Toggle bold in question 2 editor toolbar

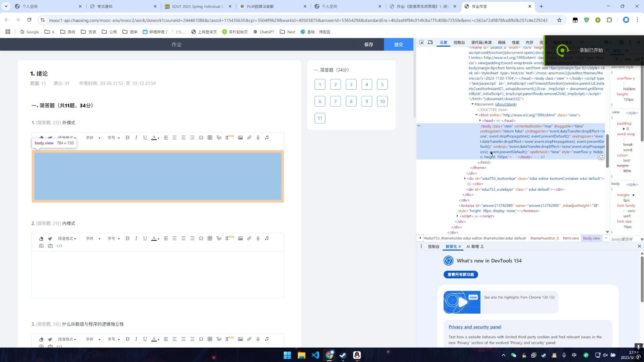(128, 238)
